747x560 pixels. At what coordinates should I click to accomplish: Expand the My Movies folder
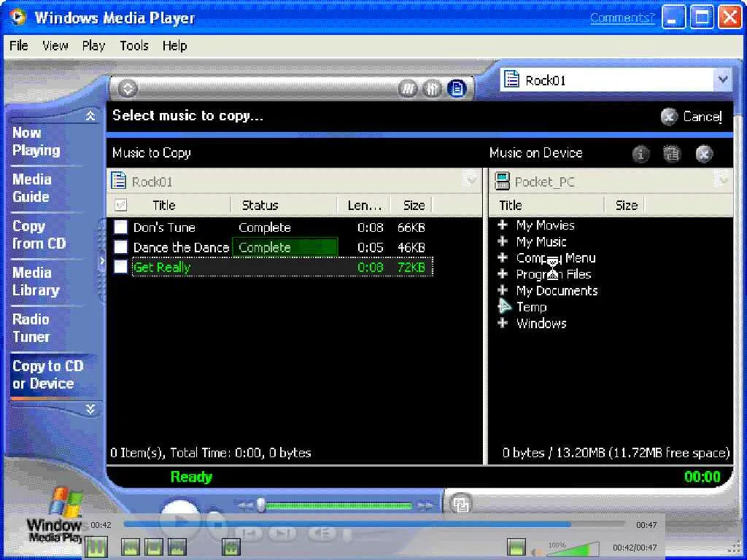coord(503,225)
